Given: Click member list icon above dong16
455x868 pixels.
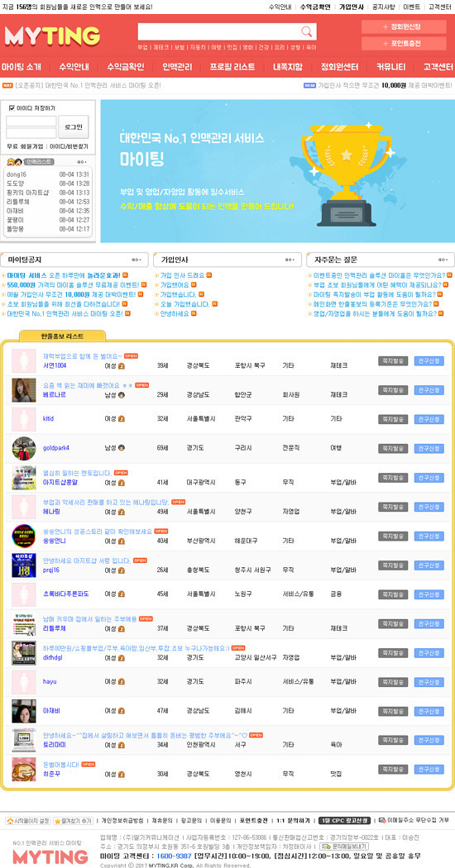Looking at the screenshot, I should tap(14, 162).
